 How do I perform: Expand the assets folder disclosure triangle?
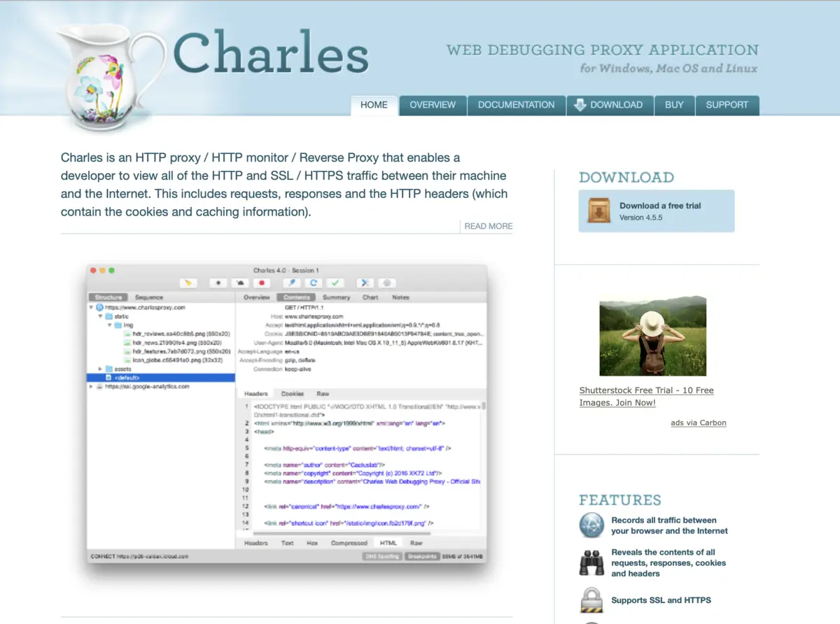(100, 369)
